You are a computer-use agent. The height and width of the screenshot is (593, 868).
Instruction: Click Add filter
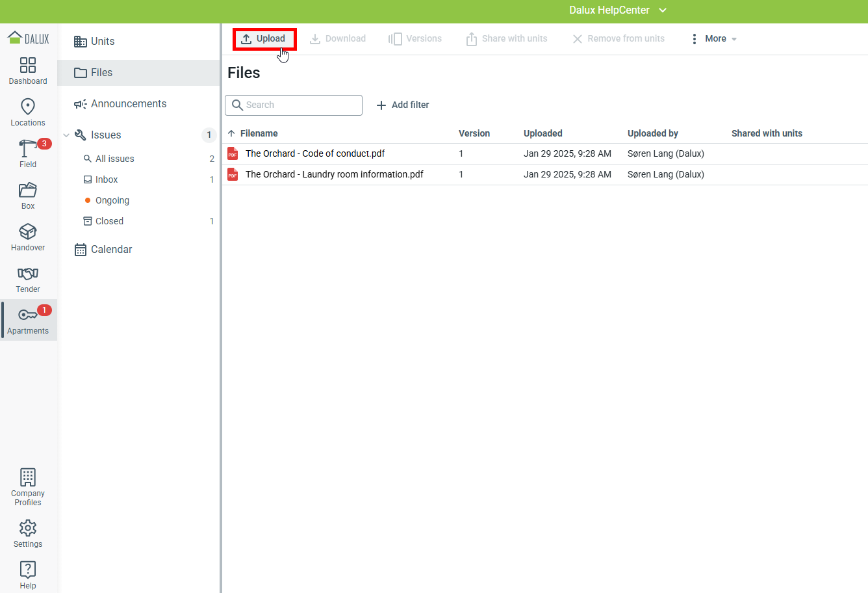click(403, 105)
